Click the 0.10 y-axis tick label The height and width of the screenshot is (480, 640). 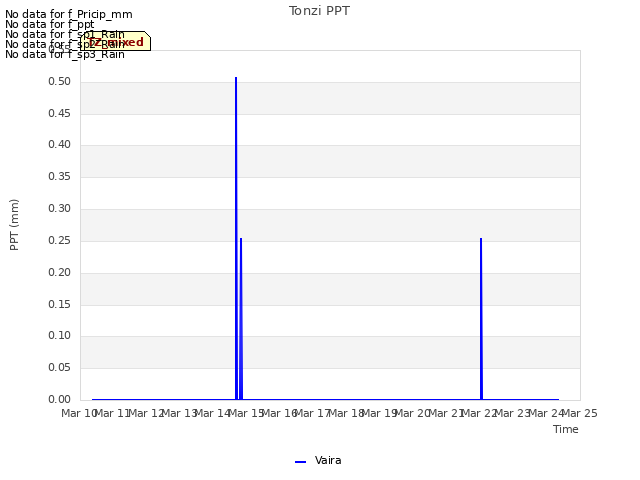[x=60, y=336]
